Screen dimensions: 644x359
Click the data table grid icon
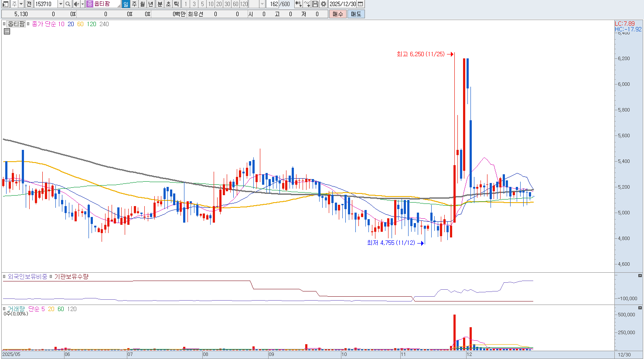click(7, 31)
